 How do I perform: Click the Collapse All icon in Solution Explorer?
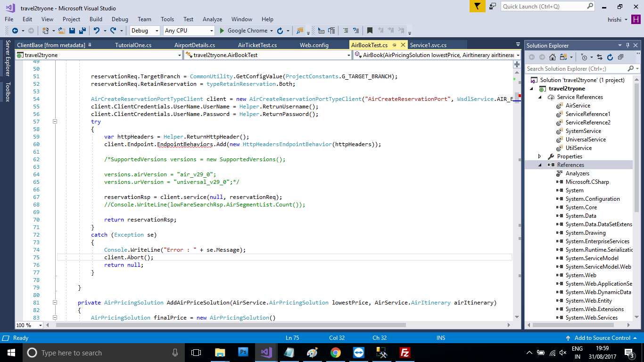coord(620,56)
